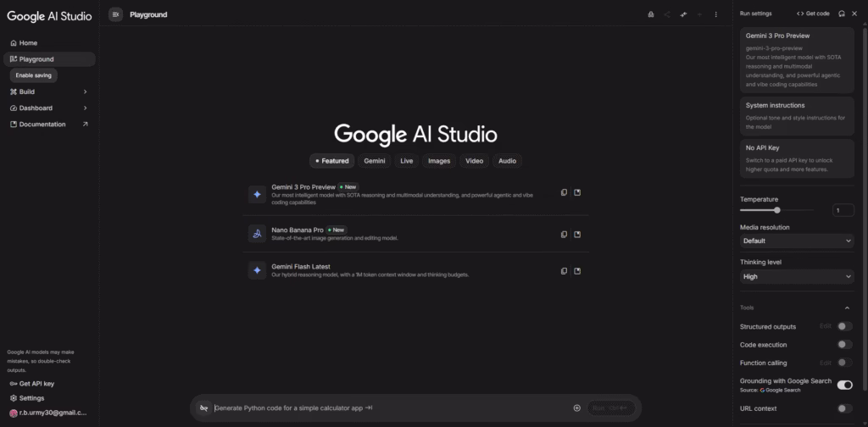
Task: Close the Run settings panel
Action: click(854, 14)
